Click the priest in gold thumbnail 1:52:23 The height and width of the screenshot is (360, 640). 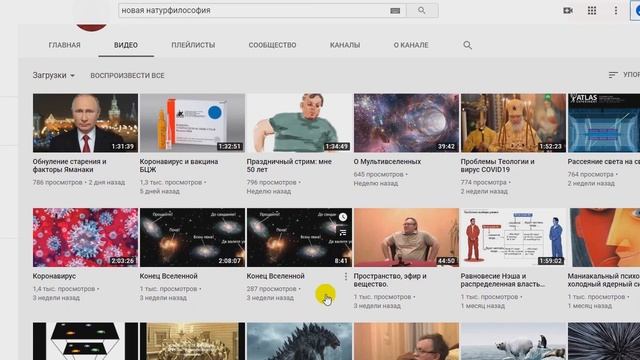[x=513, y=123]
